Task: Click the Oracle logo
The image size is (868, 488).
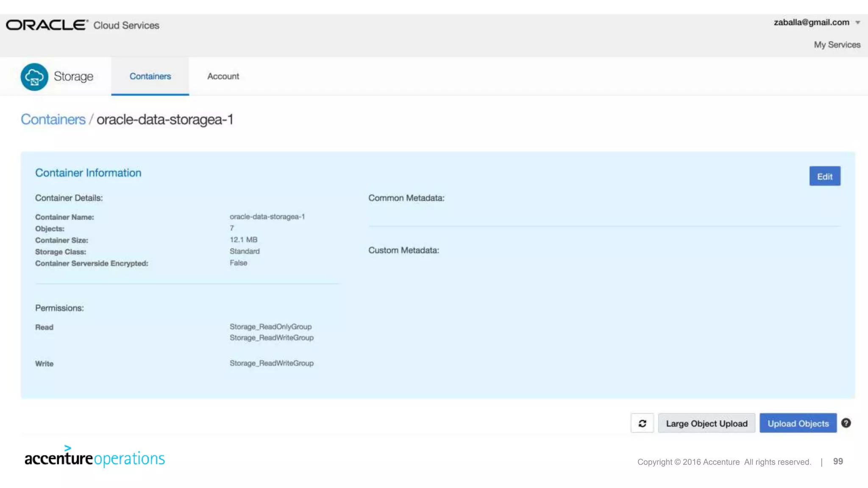Action: click(x=47, y=25)
